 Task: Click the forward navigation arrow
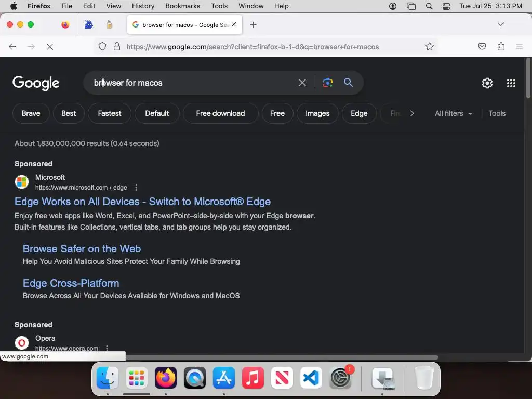point(31,46)
